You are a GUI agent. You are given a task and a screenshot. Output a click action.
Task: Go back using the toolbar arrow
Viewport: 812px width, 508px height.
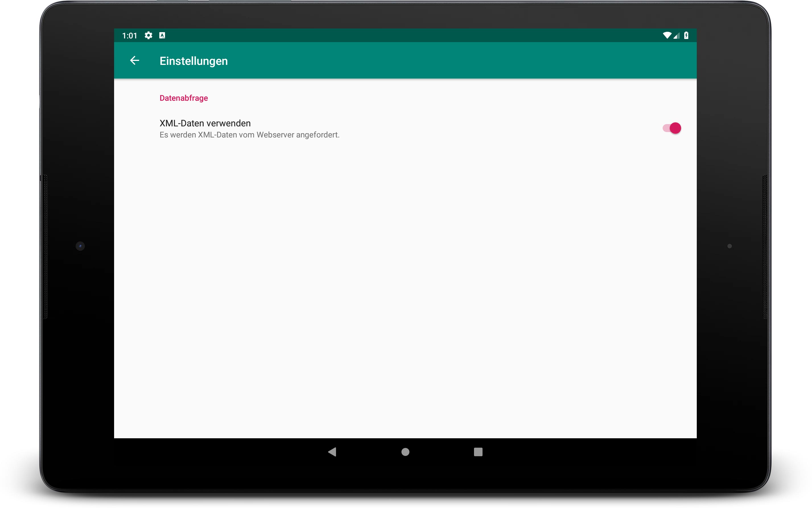click(135, 60)
